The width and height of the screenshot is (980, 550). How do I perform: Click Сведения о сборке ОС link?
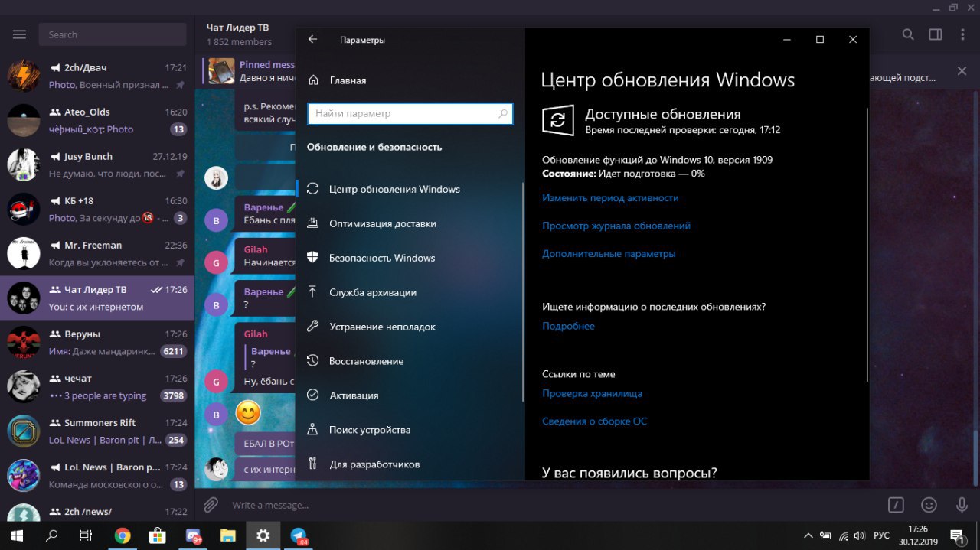tap(594, 421)
